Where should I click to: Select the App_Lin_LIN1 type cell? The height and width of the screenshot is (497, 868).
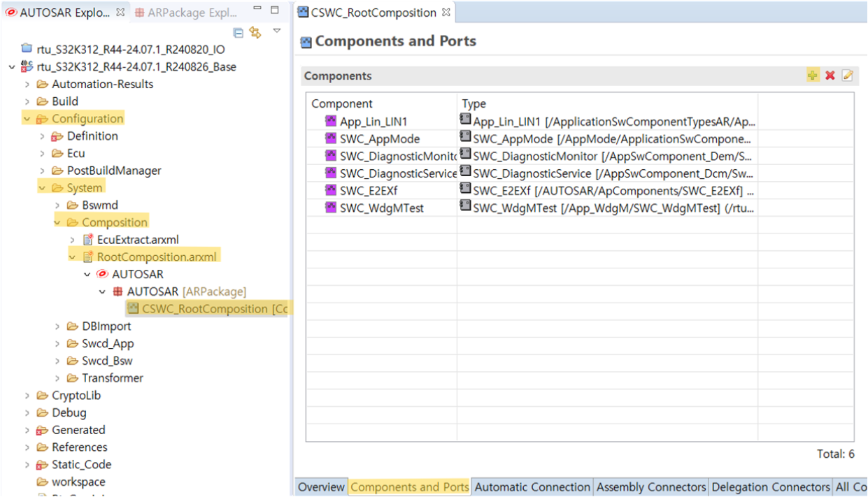[608, 121]
